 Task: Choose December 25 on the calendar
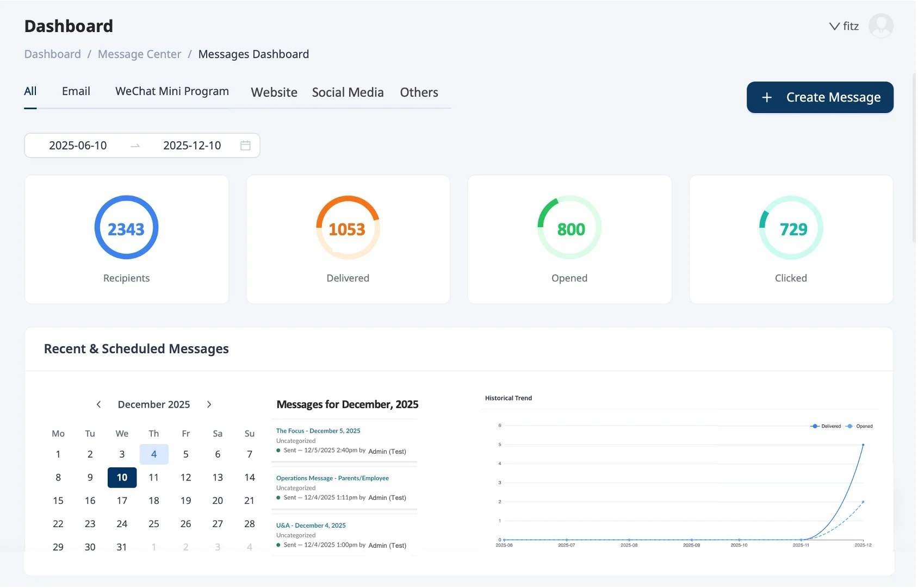[154, 524]
